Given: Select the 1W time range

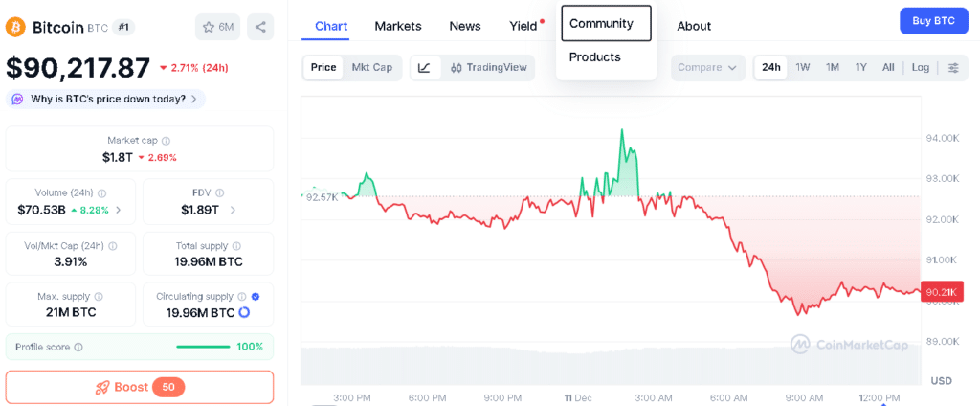Looking at the screenshot, I should coord(803,68).
